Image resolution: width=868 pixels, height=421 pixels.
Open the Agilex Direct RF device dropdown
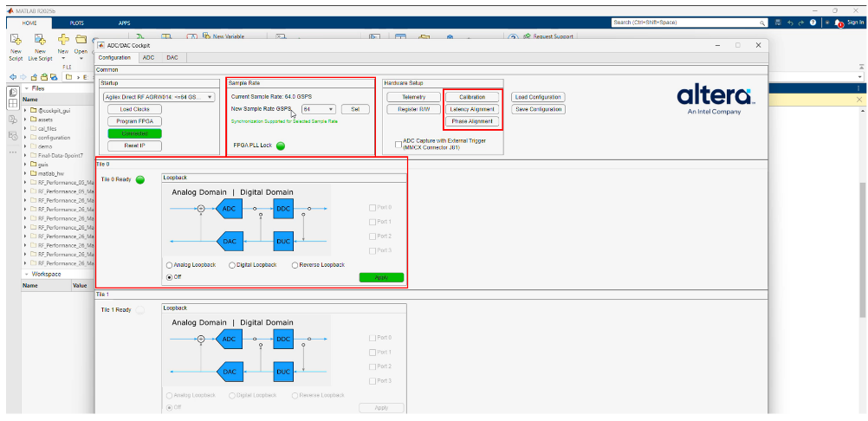click(x=159, y=97)
